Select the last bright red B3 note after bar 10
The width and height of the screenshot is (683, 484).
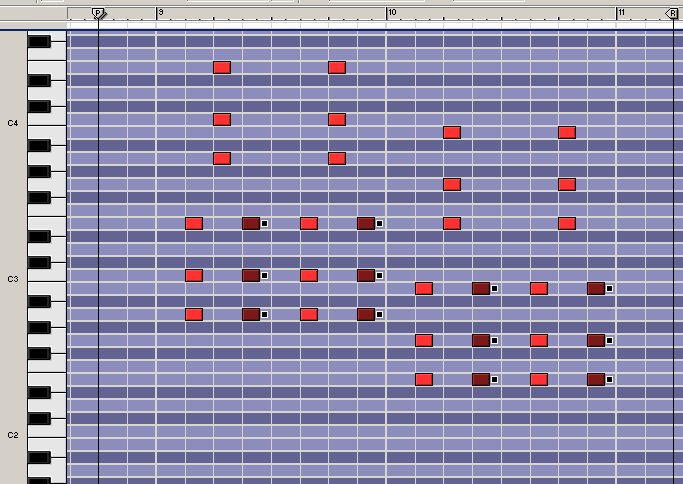click(567, 132)
